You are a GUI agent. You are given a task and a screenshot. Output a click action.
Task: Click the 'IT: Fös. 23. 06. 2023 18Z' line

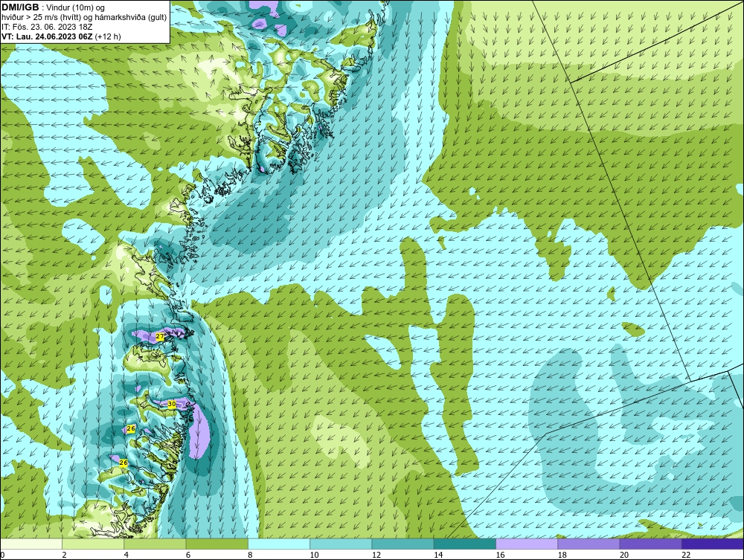[x=47, y=27]
